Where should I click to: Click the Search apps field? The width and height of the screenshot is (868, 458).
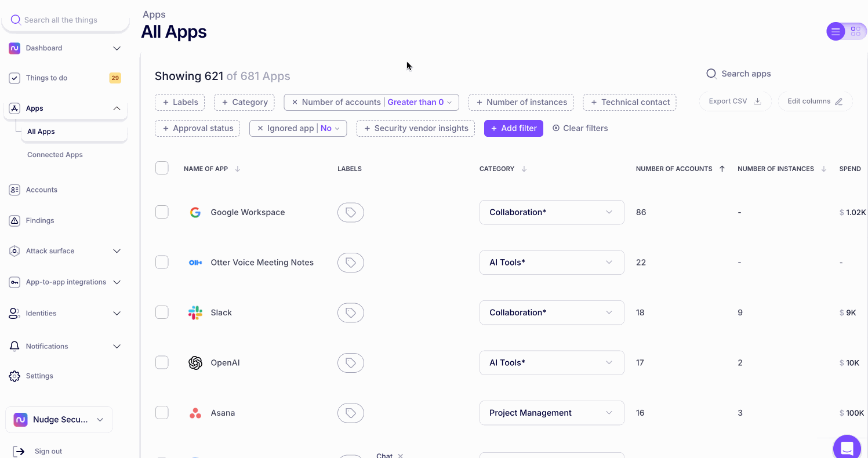[746, 74]
